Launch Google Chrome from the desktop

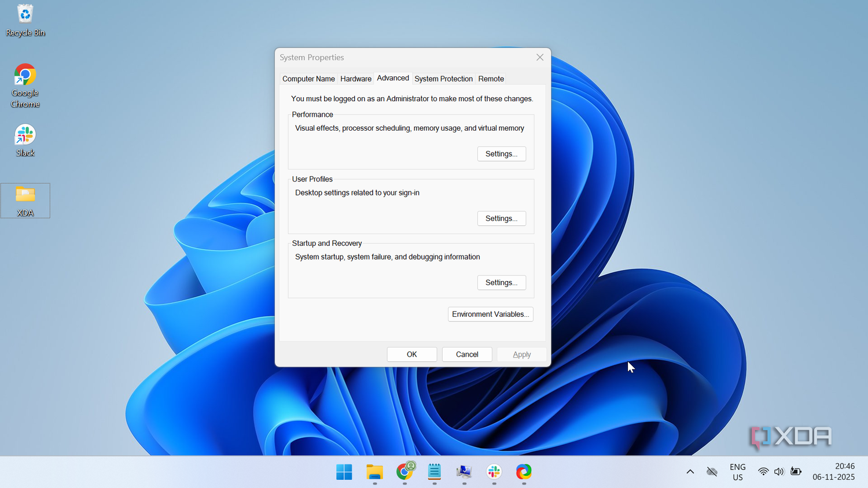pos(25,84)
